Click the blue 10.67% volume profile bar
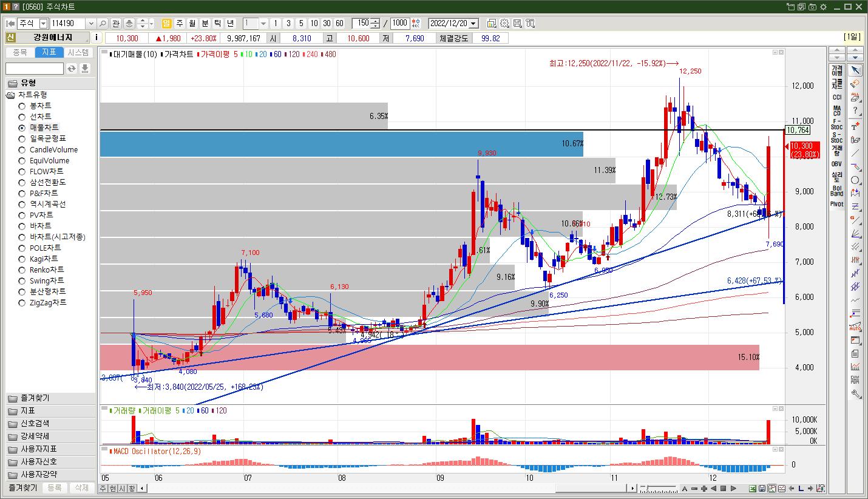 pos(342,144)
